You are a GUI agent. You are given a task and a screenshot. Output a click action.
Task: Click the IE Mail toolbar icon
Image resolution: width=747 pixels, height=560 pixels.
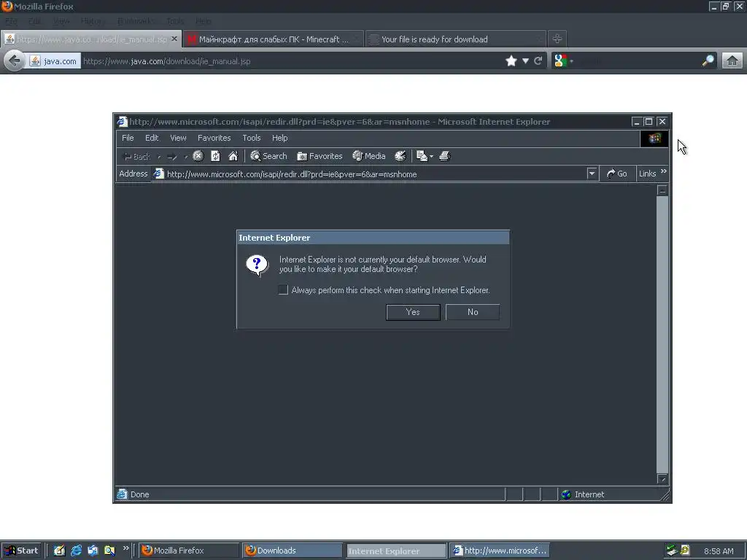coord(422,156)
